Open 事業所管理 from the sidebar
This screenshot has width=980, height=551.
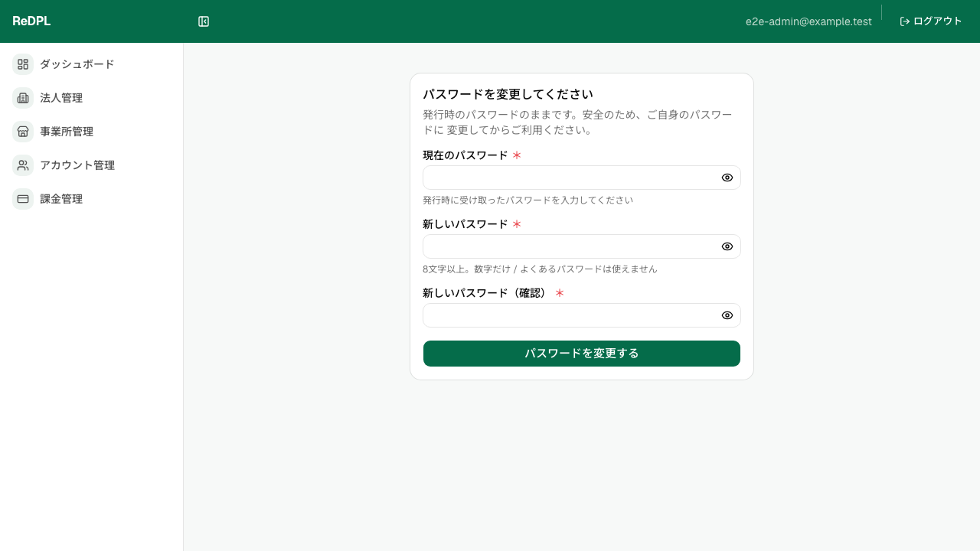92,132
